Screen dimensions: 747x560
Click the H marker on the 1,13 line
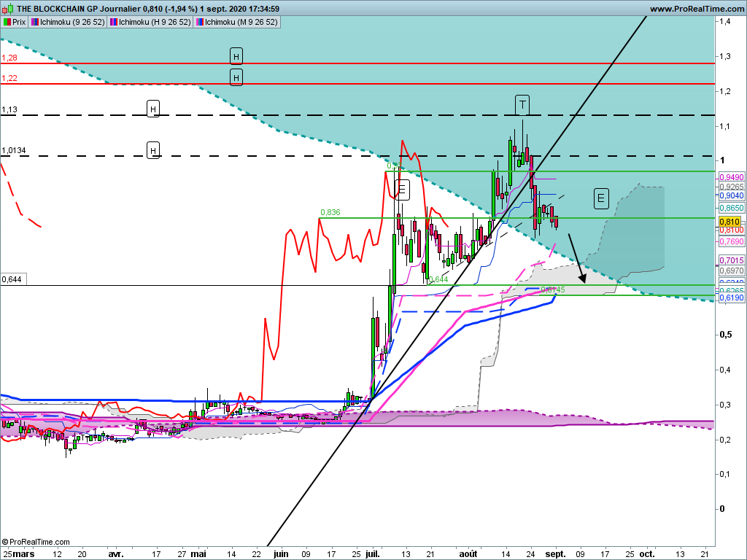pyautogui.click(x=153, y=109)
